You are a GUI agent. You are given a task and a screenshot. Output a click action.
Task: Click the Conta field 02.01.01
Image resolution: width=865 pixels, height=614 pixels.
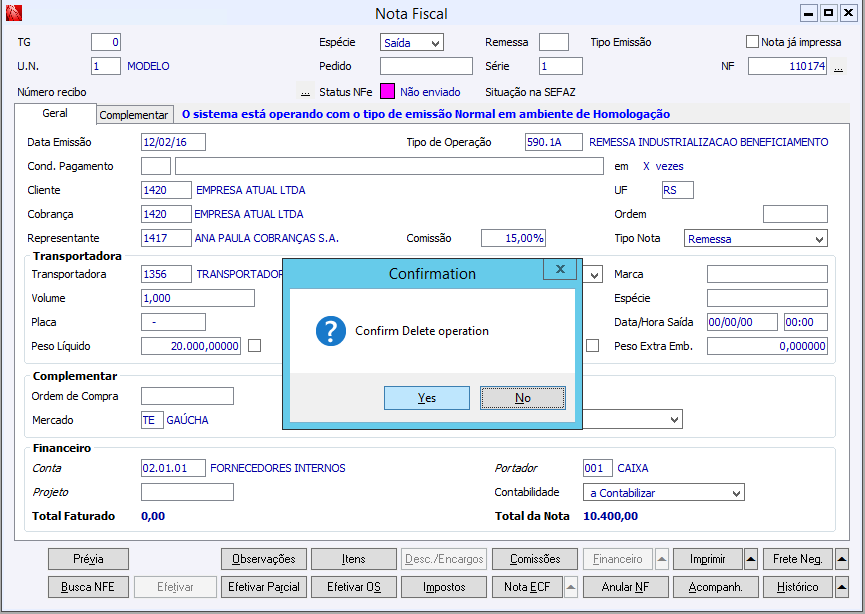[173, 468]
